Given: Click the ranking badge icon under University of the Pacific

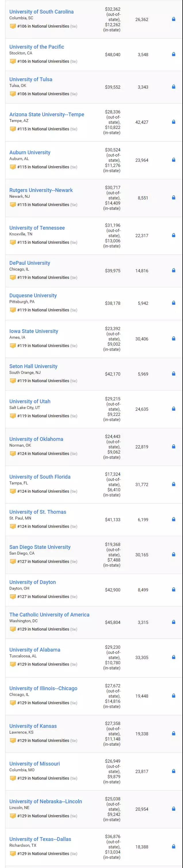Looking at the screenshot, I should [13, 61].
